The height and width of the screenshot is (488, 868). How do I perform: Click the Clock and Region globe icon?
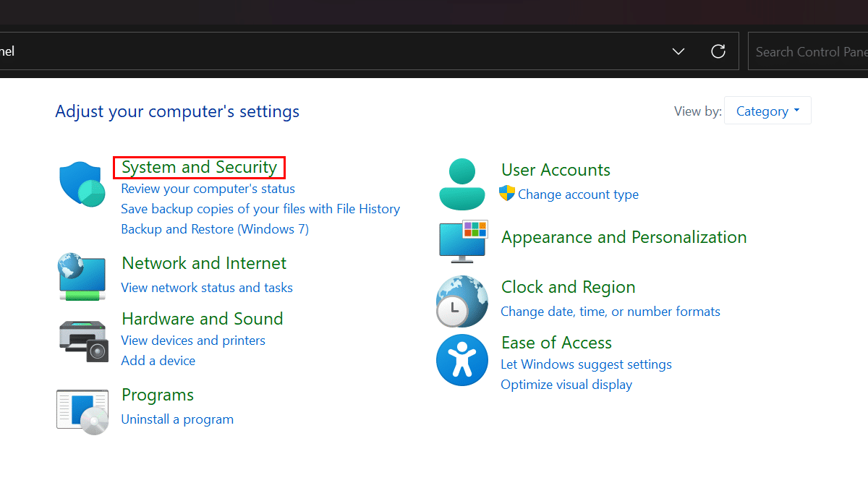[x=462, y=301]
